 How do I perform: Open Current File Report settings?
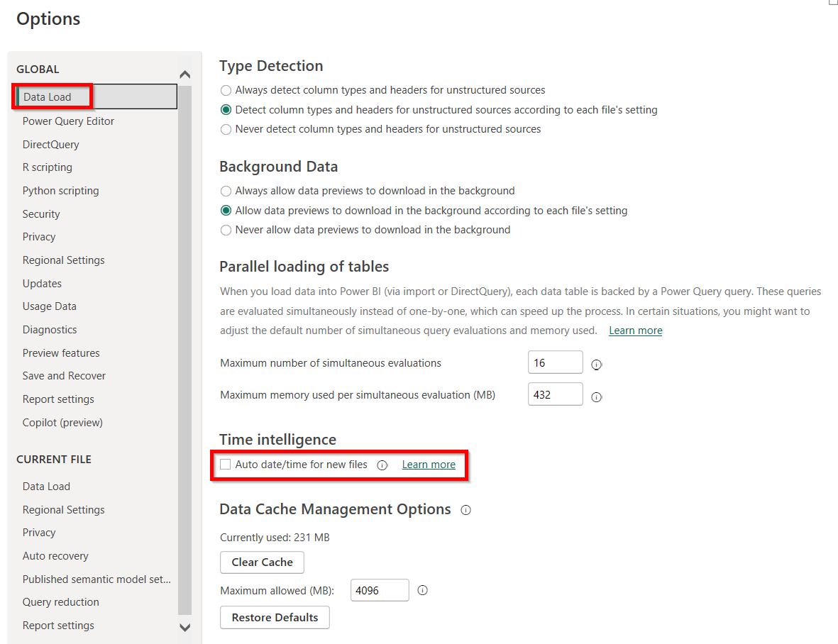[x=58, y=626]
